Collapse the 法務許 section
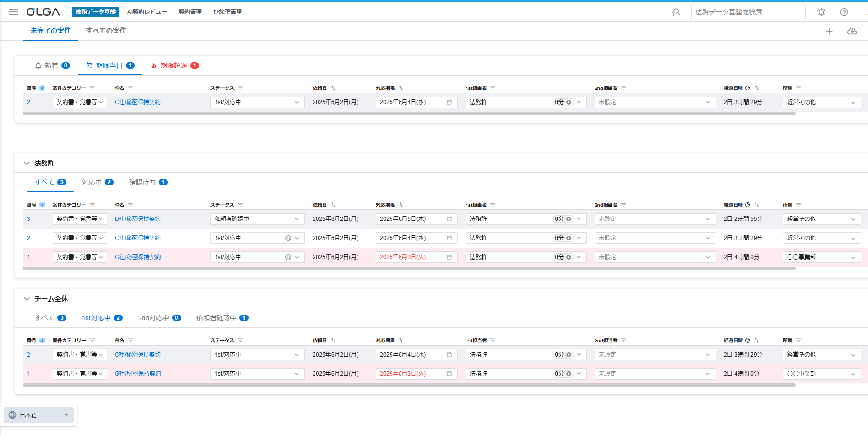Screen dimensions: 868x436 (27, 163)
